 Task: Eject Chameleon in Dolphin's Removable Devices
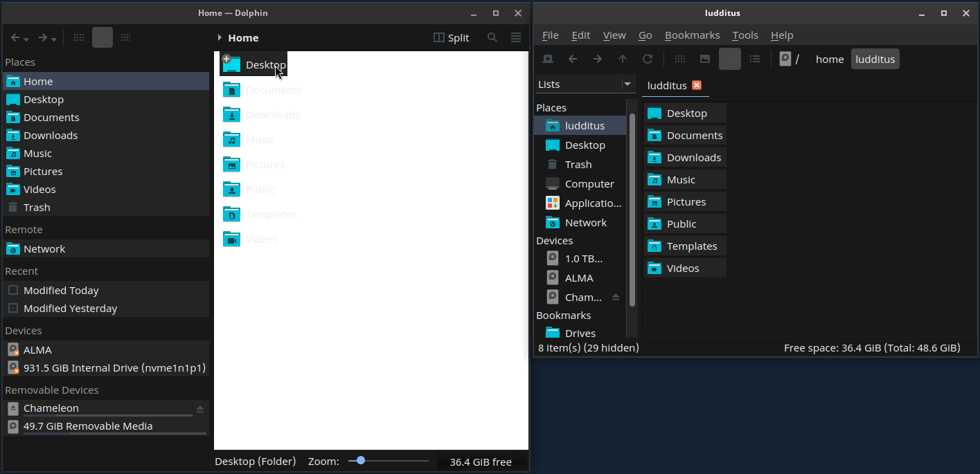[x=200, y=409]
